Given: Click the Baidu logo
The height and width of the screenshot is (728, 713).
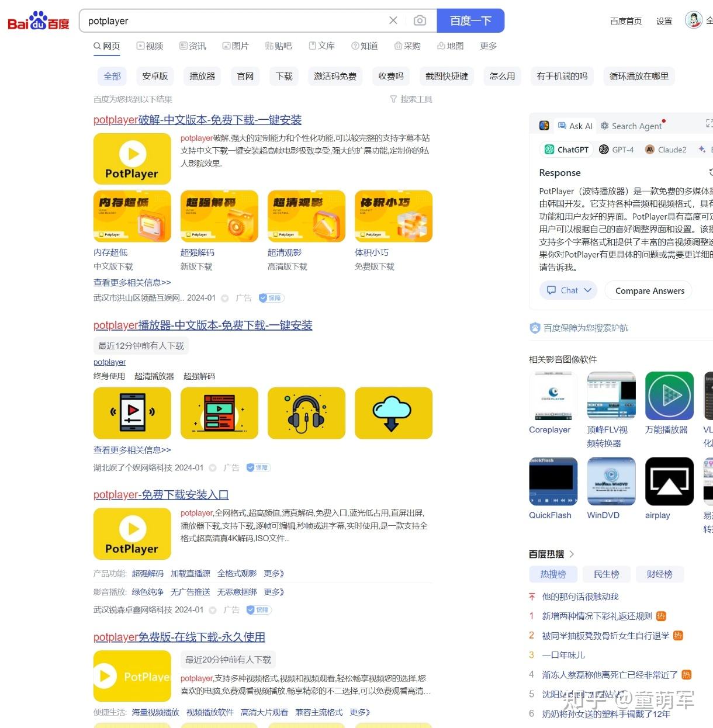Looking at the screenshot, I should pyautogui.click(x=38, y=21).
